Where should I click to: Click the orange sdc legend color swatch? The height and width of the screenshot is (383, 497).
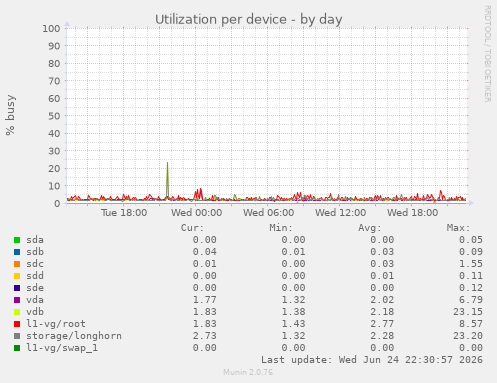(x=17, y=264)
